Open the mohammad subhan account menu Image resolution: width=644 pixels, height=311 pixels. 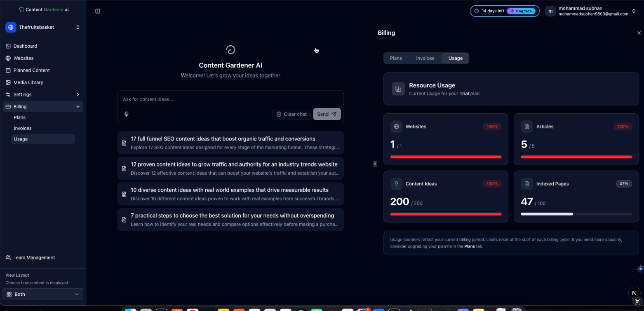pyautogui.click(x=591, y=11)
